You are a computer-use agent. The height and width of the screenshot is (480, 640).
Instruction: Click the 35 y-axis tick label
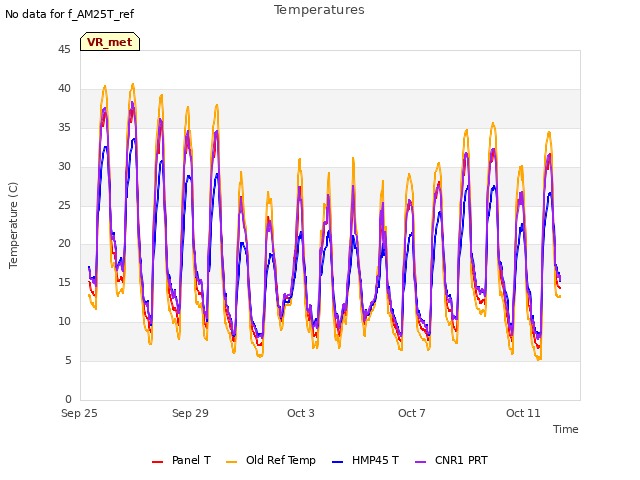pyautogui.click(x=64, y=127)
